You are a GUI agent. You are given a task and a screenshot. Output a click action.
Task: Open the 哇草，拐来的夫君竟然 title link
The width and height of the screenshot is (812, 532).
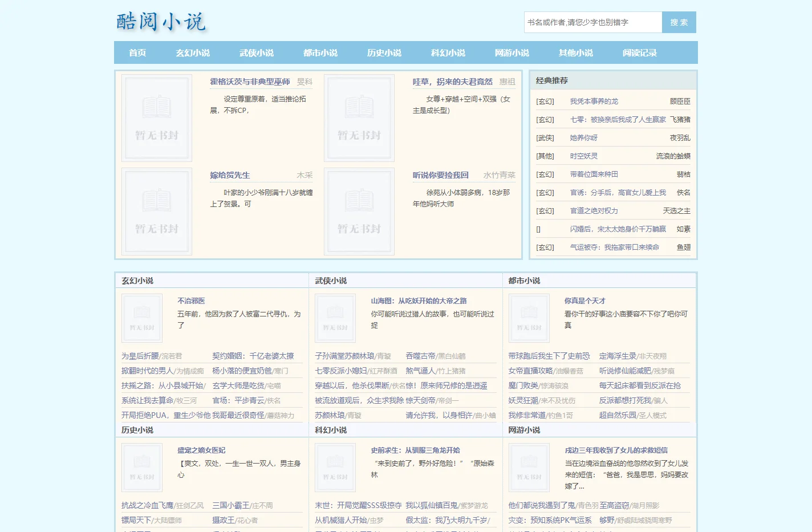[453, 82]
